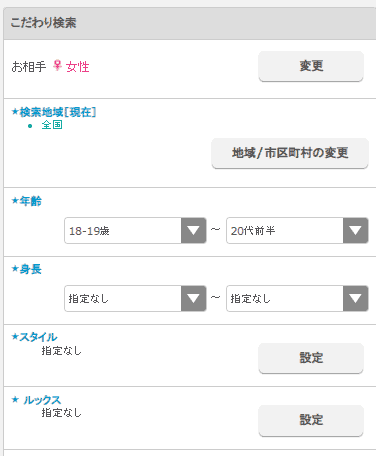Open the 18-19歳 minimum age dropdown
This screenshot has width=376, height=456.
[x=135, y=230]
